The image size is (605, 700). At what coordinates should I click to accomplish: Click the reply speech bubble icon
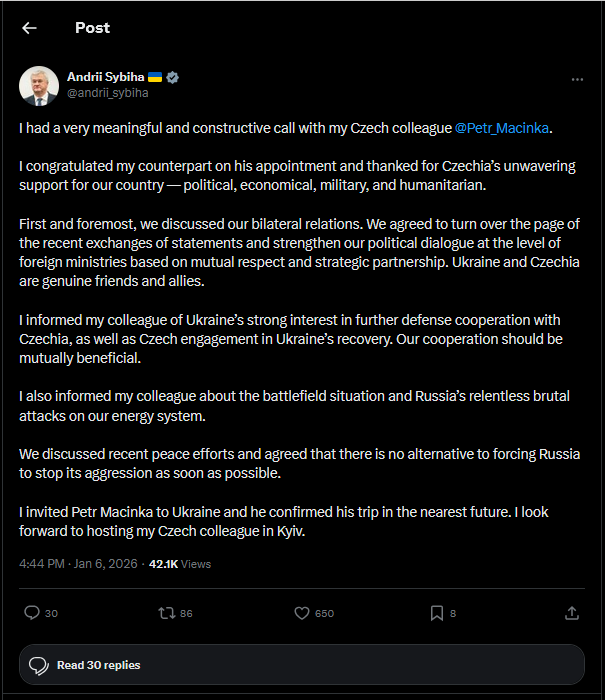pos(31,612)
